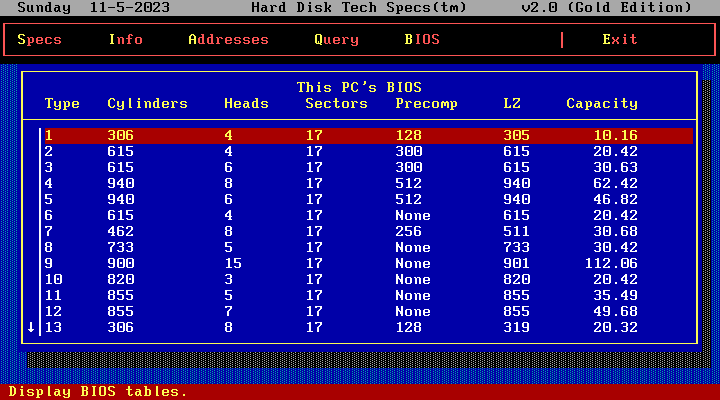Viewport: 720px width, 400px height.
Task: Select BIOS type 3 row
Action: click(369, 168)
